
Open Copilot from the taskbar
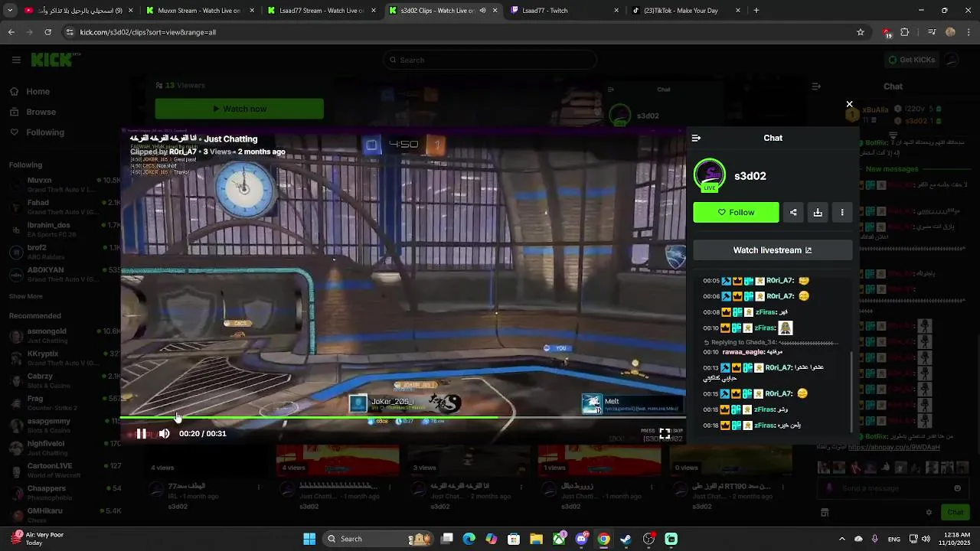click(492, 539)
